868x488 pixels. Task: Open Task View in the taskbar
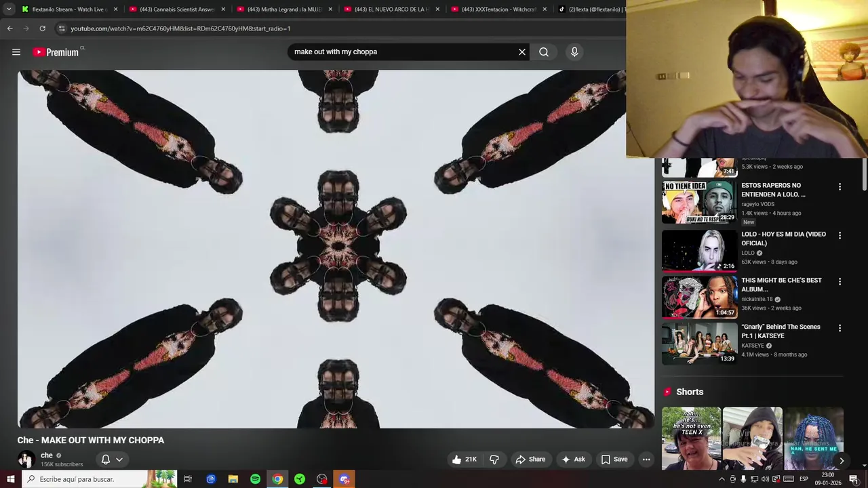pyautogui.click(x=188, y=479)
